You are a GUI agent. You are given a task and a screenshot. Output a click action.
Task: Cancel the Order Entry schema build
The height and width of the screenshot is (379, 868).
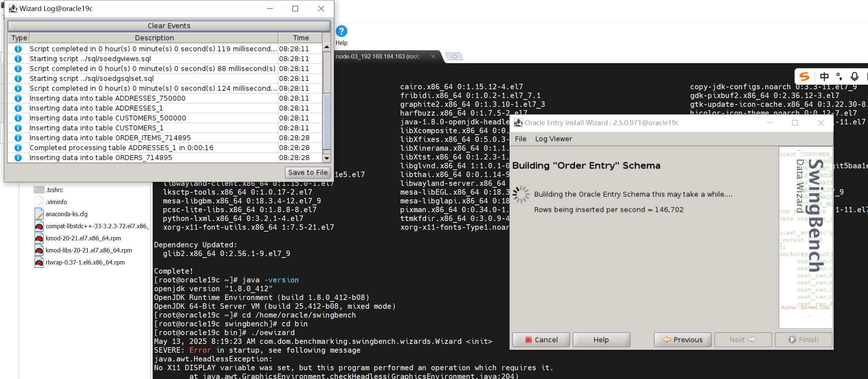(541, 339)
